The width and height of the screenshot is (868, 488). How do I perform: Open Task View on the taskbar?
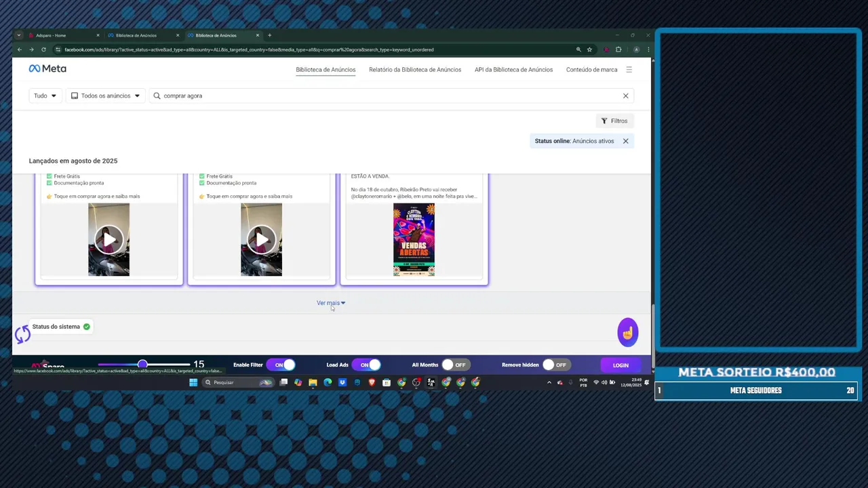click(x=283, y=382)
